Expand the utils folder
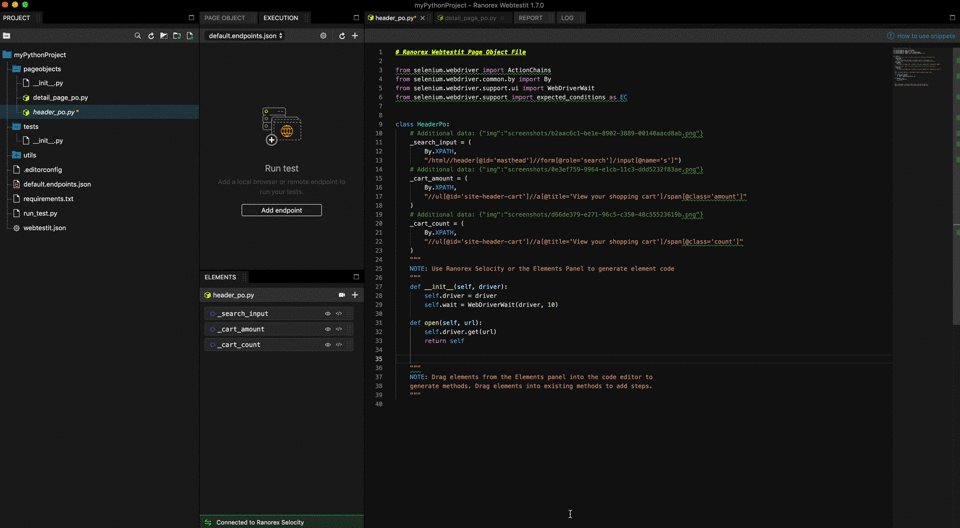 point(17,156)
